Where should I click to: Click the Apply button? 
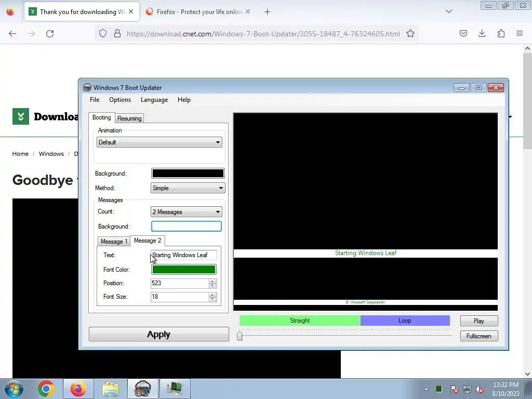[159, 334]
